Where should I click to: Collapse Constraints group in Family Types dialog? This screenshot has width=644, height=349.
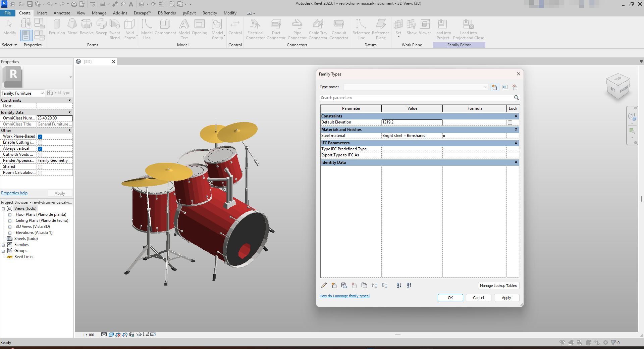click(516, 116)
